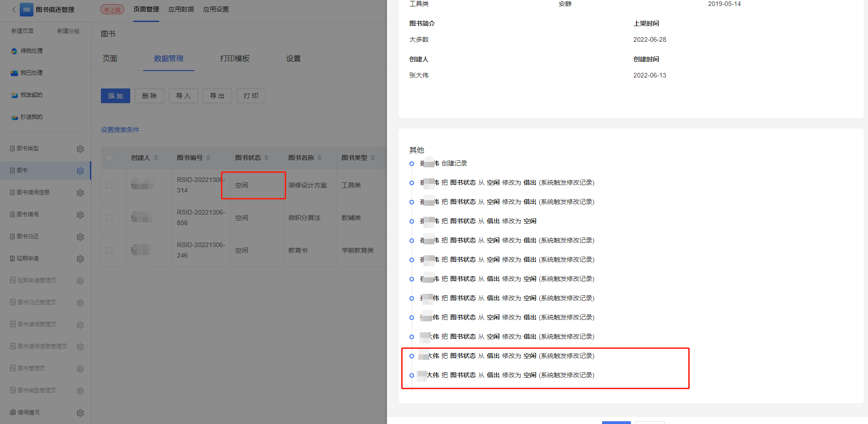Viewport: 868px width, 424px height.
Task: Open settings gear for 图书类型管理页
Action: tap(80, 391)
